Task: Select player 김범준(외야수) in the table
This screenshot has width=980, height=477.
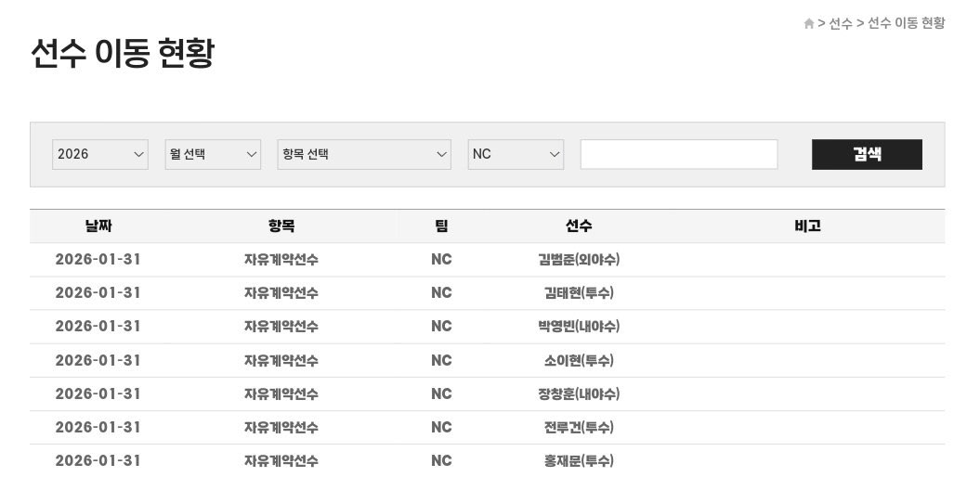Action: (x=578, y=260)
